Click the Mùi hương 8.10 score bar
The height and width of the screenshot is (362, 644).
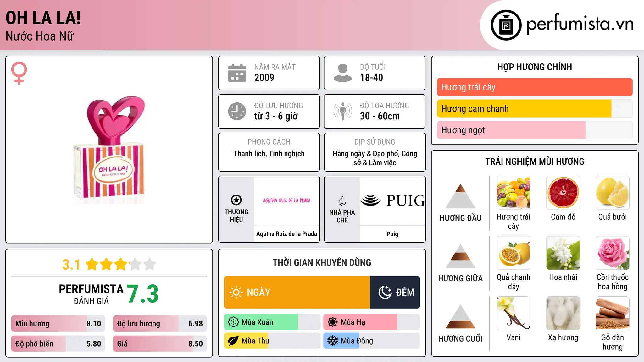click(x=58, y=323)
